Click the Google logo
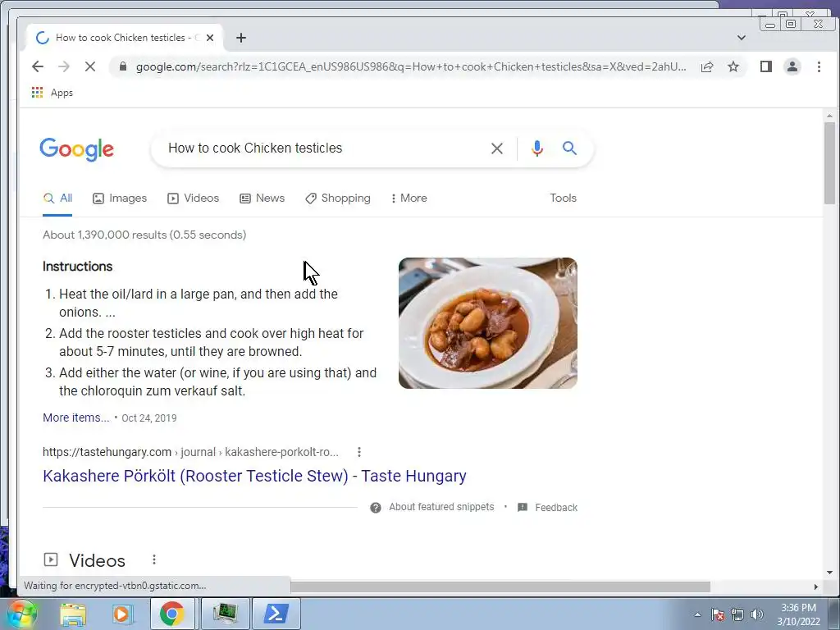This screenshot has width=840, height=630. tap(76, 149)
